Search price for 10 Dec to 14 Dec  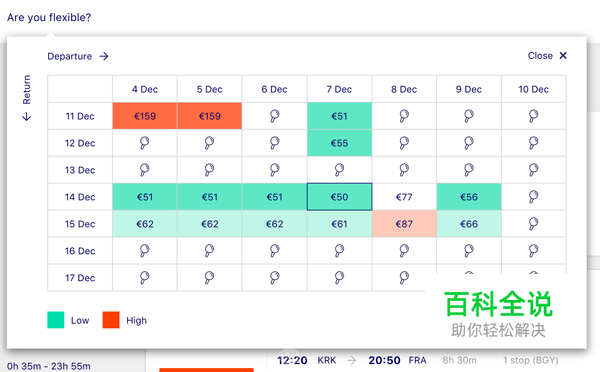[533, 197]
